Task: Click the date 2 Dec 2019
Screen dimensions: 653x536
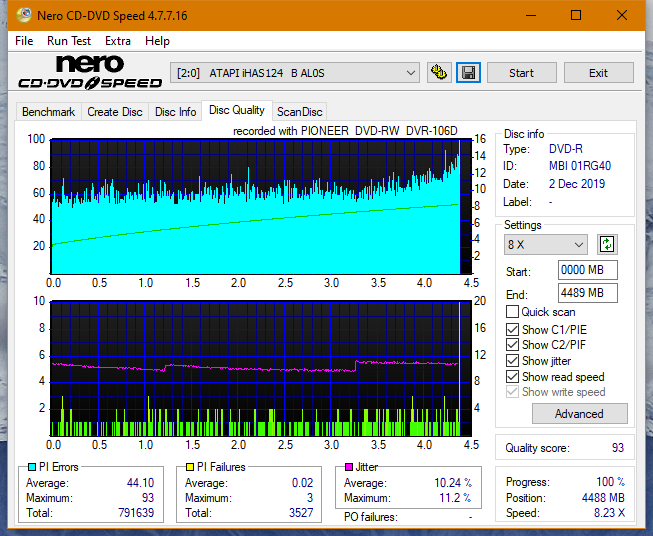Action: 577,184
